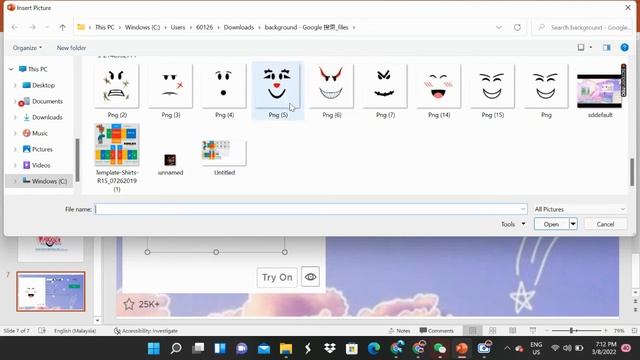This screenshot has width=640, height=360.
Task: Select the Template-Shirts-R15 image file
Action: pyautogui.click(x=117, y=158)
